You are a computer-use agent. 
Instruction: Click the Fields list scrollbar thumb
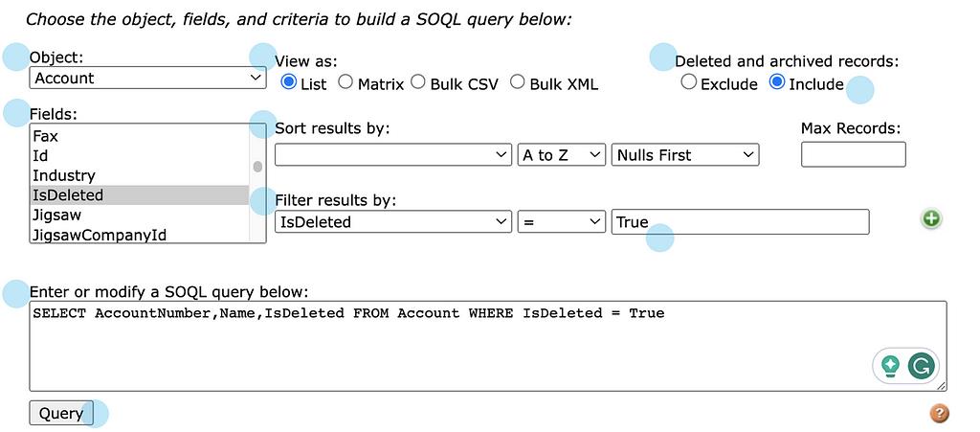(x=257, y=167)
